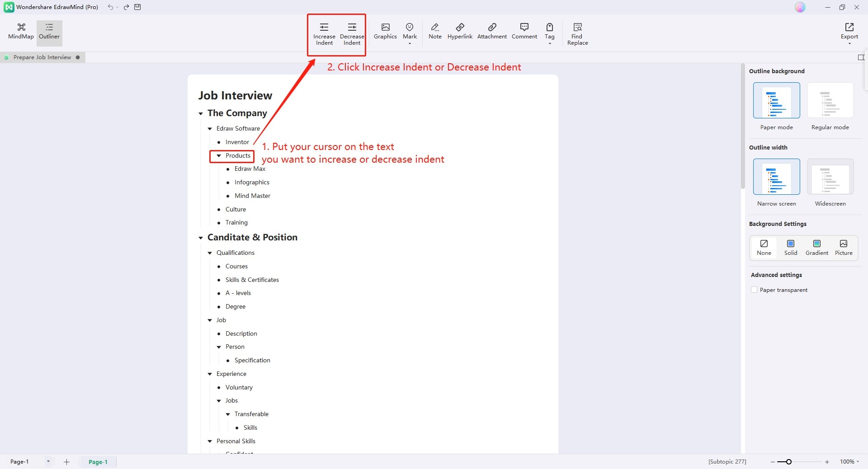Place cursor on Edraw Max item
The image size is (868, 469).
pyautogui.click(x=250, y=169)
